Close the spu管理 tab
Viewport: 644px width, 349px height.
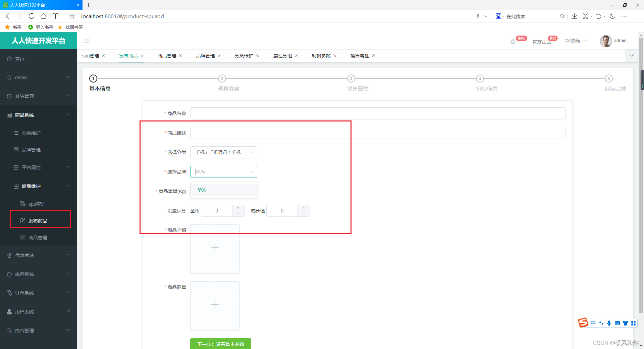[x=104, y=56]
